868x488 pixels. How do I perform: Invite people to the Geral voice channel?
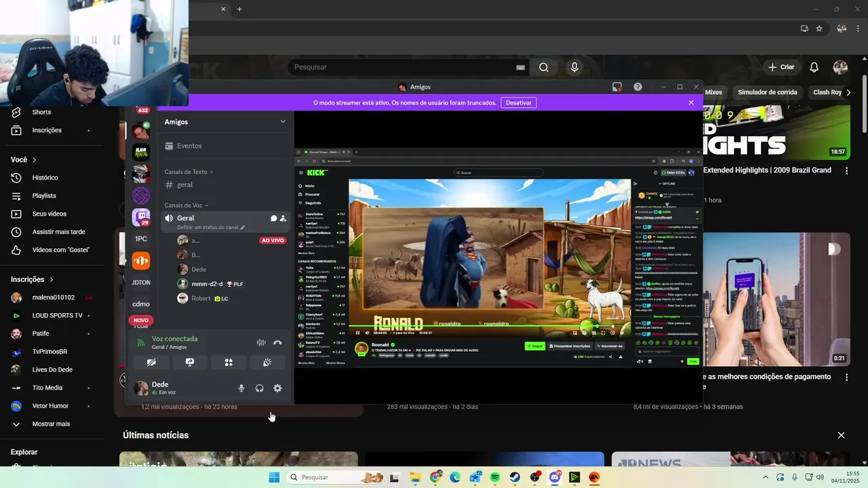click(x=283, y=218)
